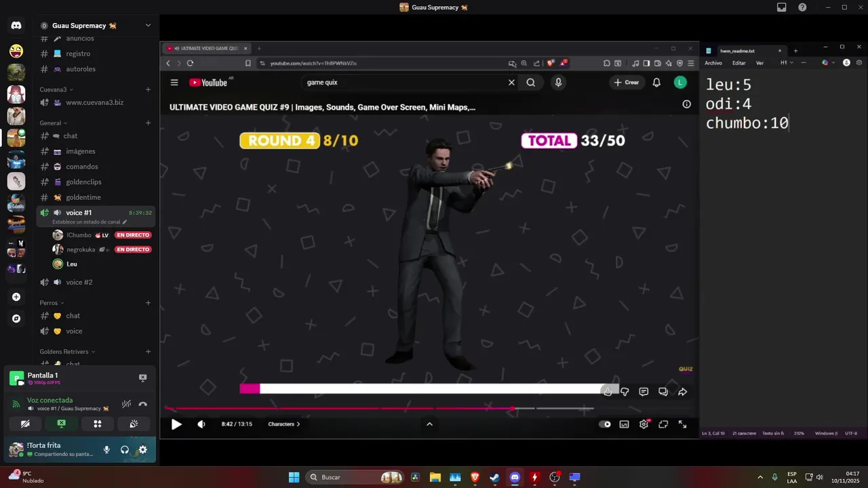Like the video with thumbs-up icon

pyautogui.click(x=608, y=392)
